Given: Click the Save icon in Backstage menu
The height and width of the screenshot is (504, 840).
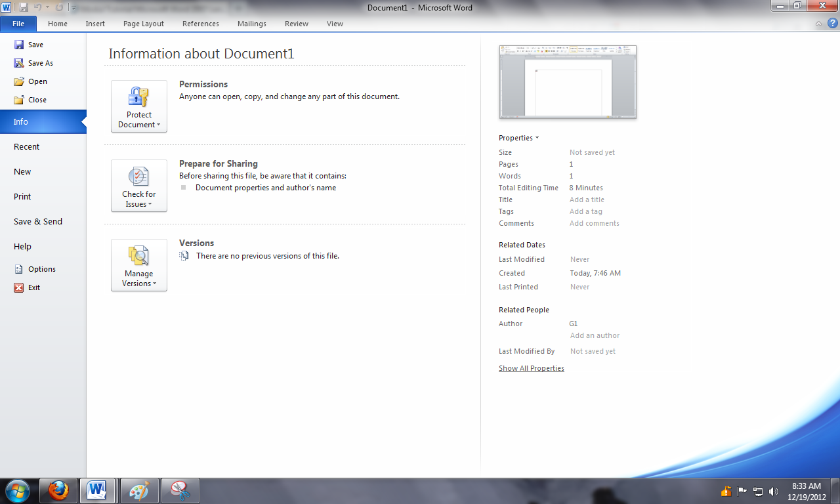Looking at the screenshot, I should coord(19,45).
